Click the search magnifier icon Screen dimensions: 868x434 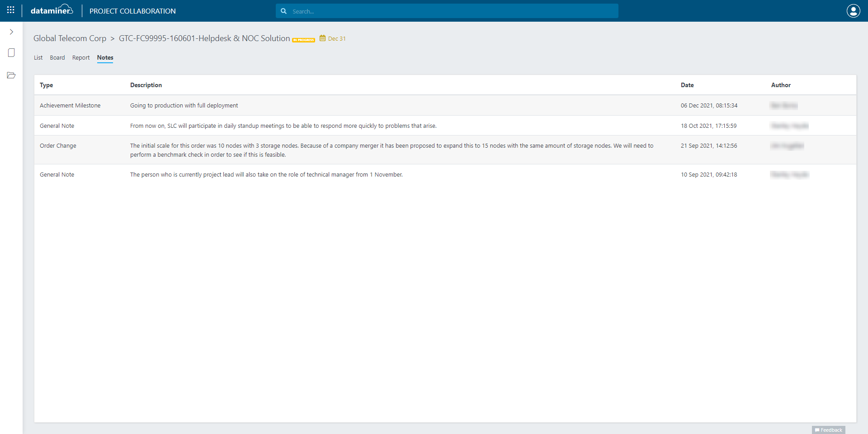tap(283, 11)
